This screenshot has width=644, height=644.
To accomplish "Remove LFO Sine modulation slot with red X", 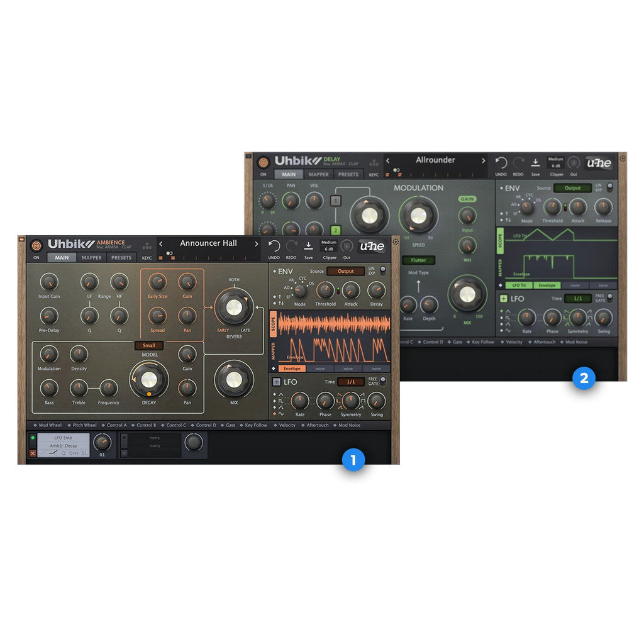I will pyautogui.click(x=33, y=453).
